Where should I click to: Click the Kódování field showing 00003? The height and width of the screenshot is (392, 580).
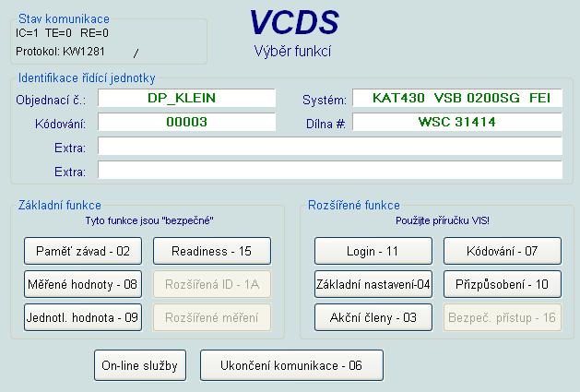coord(187,122)
